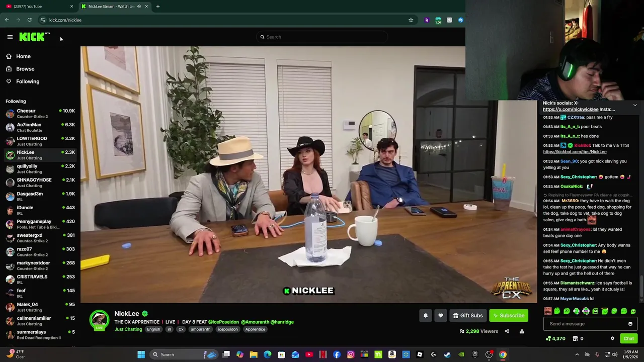Open Ac7ionMan's channel in Following list

pyautogui.click(x=40, y=127)
